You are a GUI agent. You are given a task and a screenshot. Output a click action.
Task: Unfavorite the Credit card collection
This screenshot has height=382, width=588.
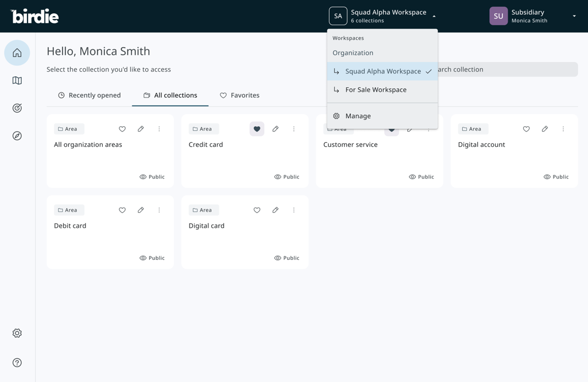[257, 129]
